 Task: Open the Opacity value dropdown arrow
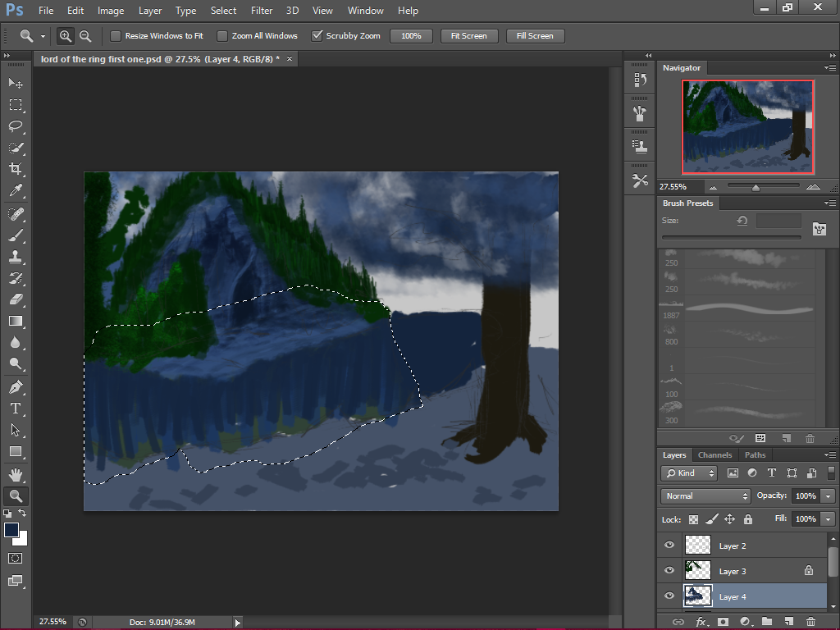[x=829, y=496]
